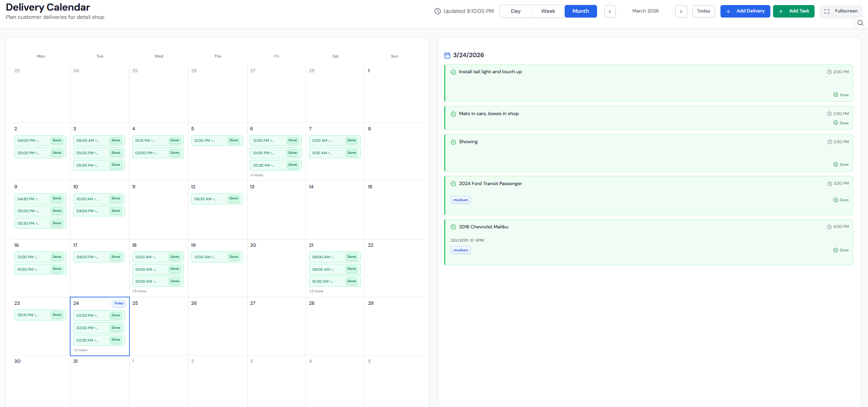Click check icon on Mats in cars task
The image size is (868, 407).
[x=454, y=114]
